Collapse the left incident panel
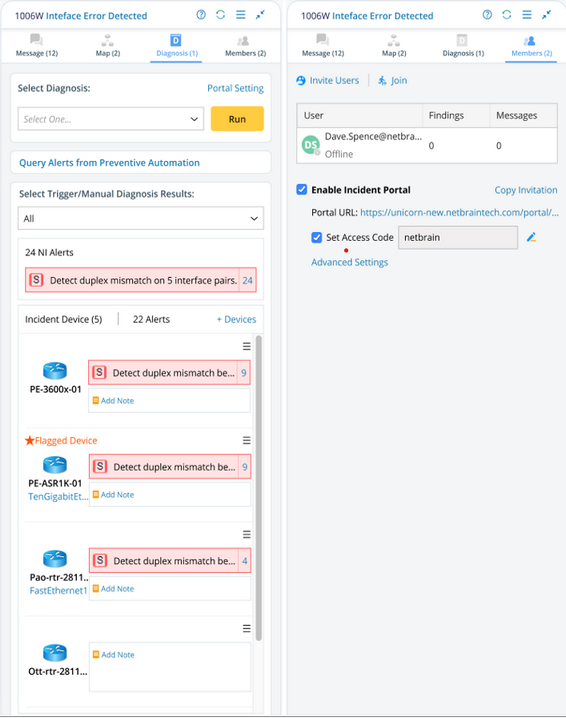566x718 pixels. [x=260, y=15]
